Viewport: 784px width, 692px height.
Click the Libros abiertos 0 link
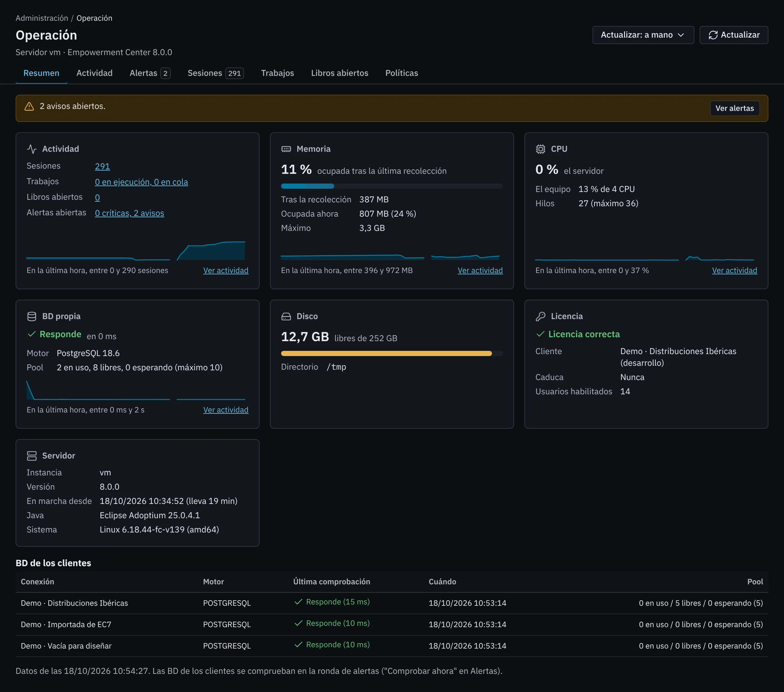[x=97, y=197]
